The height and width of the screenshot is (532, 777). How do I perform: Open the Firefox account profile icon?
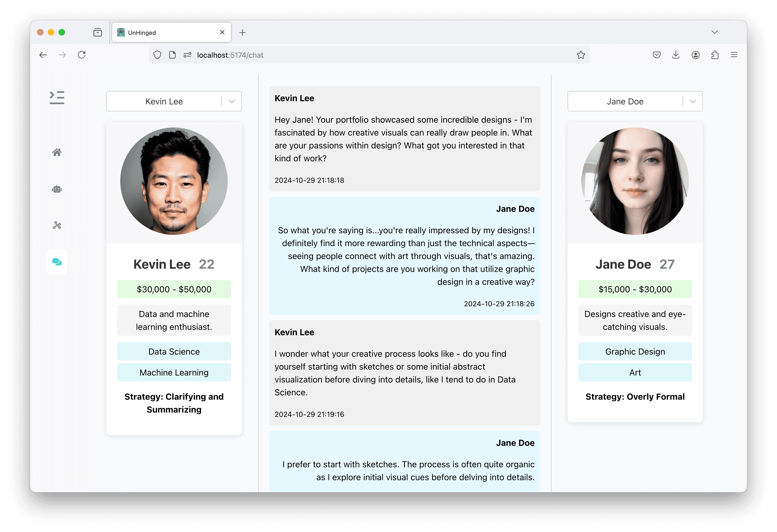click(x=695, y=55)
